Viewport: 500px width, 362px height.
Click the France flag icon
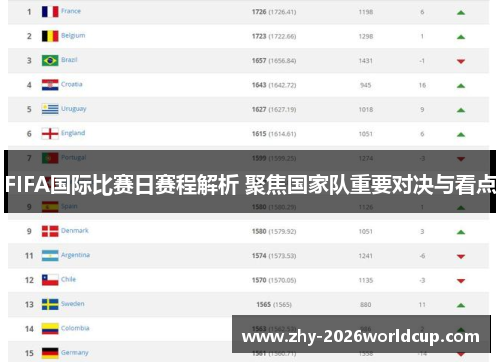pyautogui.click(x=50, y=12)
